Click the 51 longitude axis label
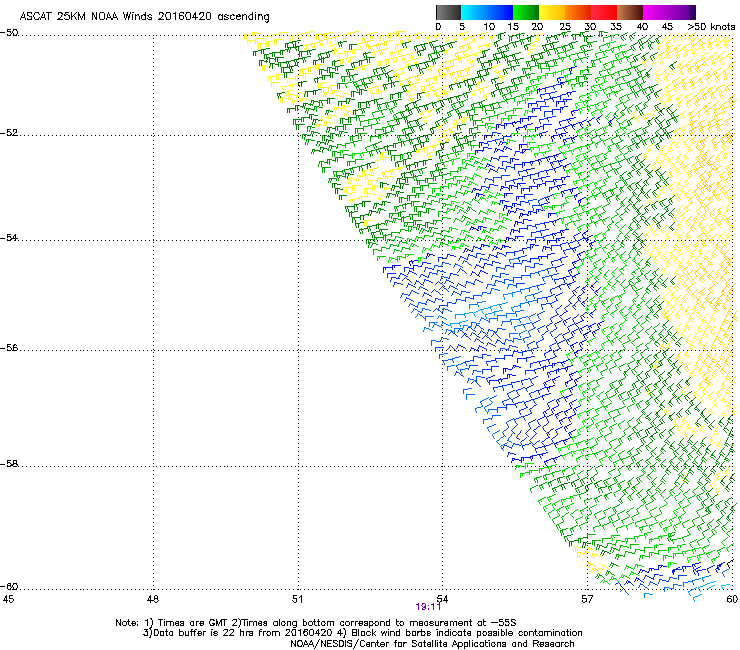This screenshot has height=650, width=740. 297,599
